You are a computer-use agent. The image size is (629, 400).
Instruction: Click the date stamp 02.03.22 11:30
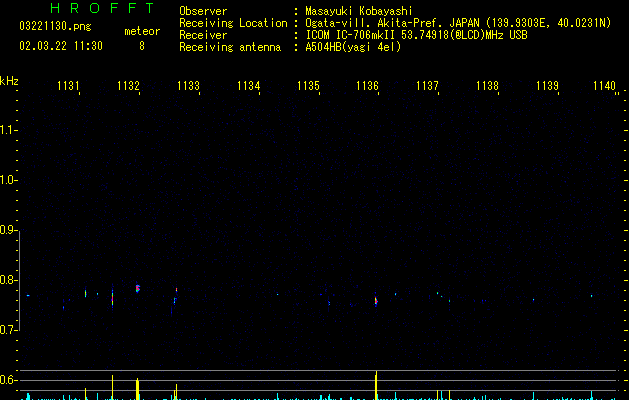(61, 46)
